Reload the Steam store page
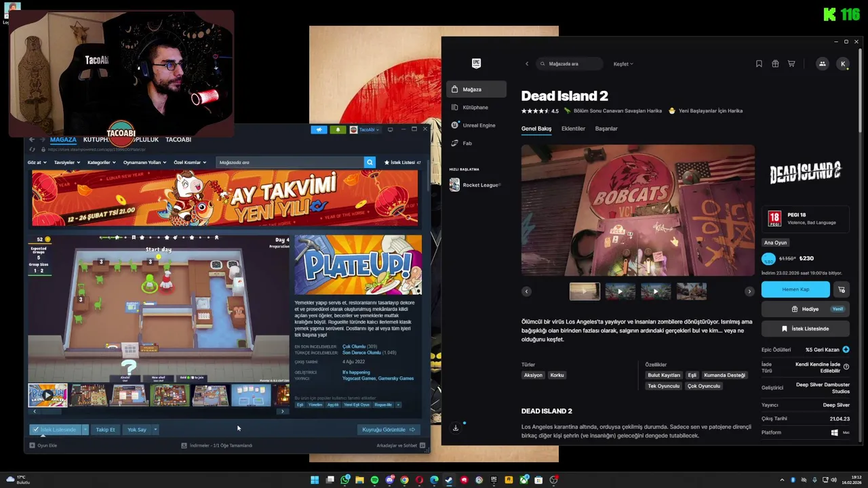The image size is (868, 488). tap(33, 149)
